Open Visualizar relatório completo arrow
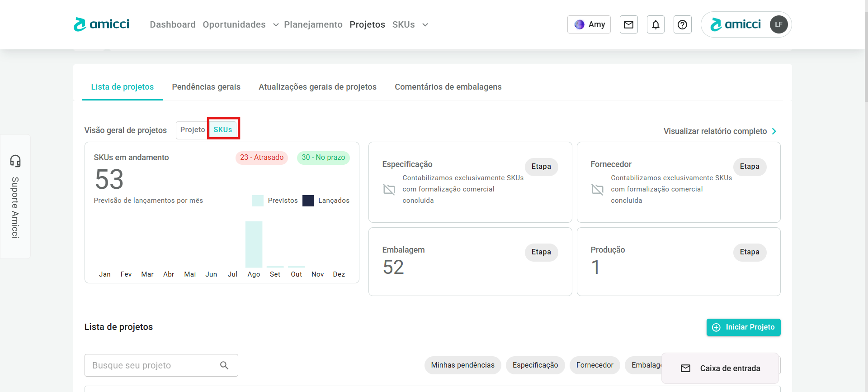The height and width of the screenshot is (392, 868). coord(774,131)
